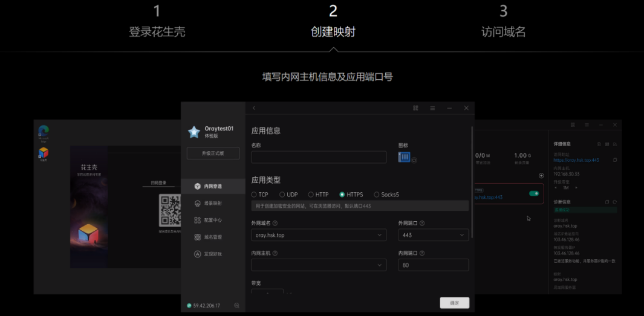Click the 内网端口 field containing 80

click(x=434, y=265)
